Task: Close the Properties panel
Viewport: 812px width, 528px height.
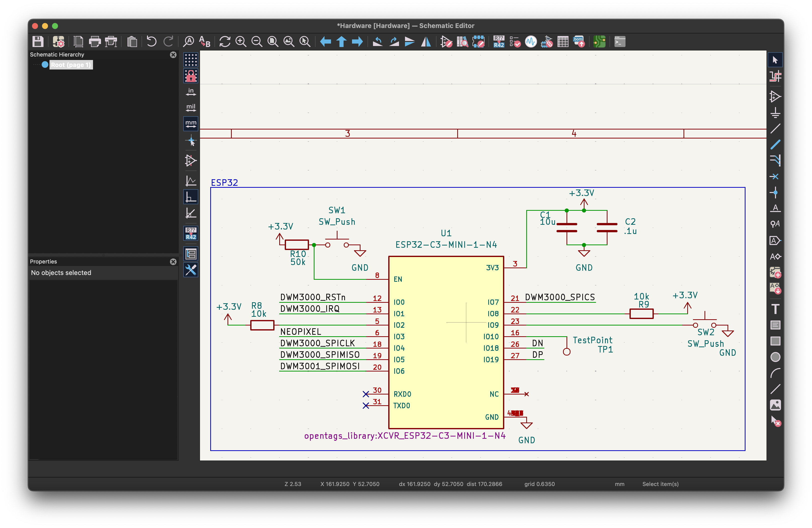Action: tap(173, 261)
